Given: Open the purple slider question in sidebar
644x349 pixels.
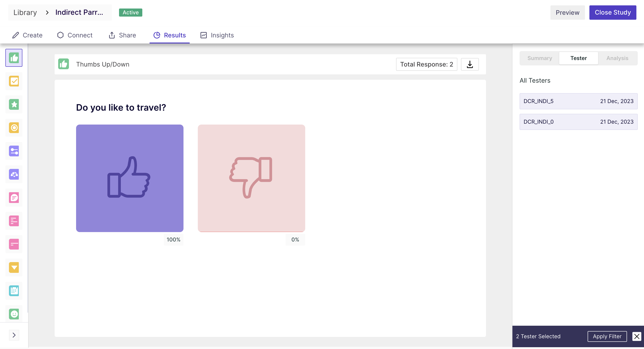Looking at the screenshot, I should pos(14,151).
